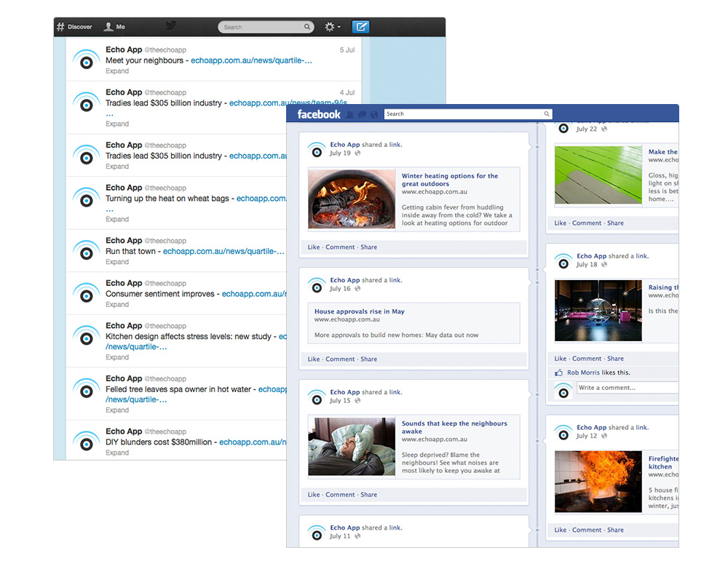This screenshot has height=582, width=728.
Task: Expand the 'Consumer sentiment improves' tweet
Action: [x=117, y=305]
